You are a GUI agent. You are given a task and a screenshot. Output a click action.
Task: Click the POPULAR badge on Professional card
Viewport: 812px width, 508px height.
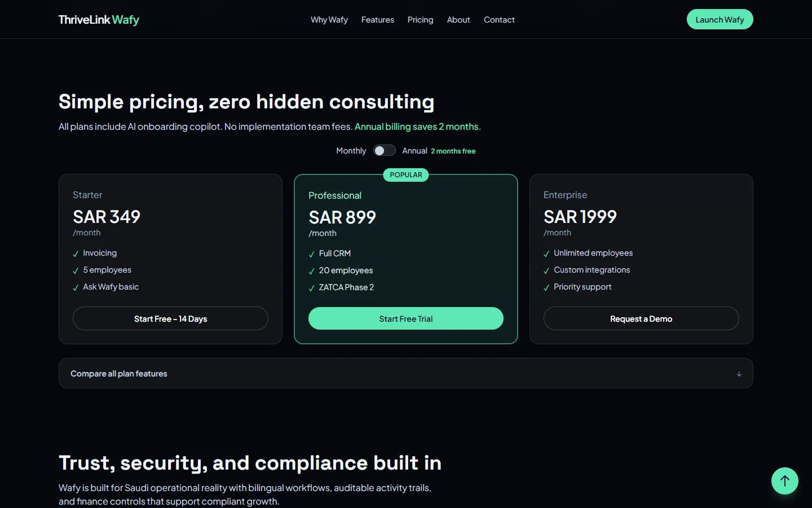[x=406, y=175]
